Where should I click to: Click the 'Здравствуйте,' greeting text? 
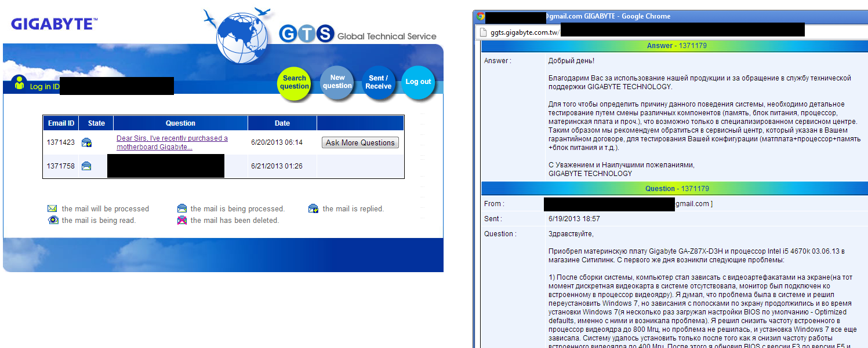pos(571,234)
